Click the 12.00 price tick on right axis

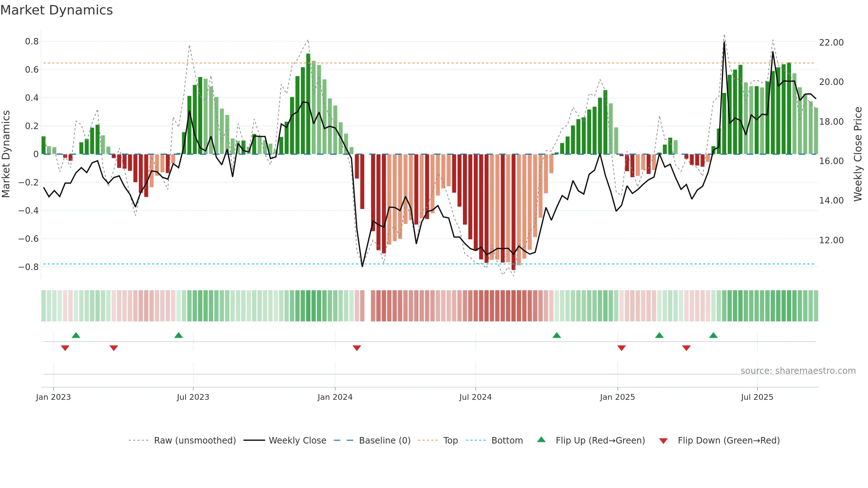[x=831, y=240]
